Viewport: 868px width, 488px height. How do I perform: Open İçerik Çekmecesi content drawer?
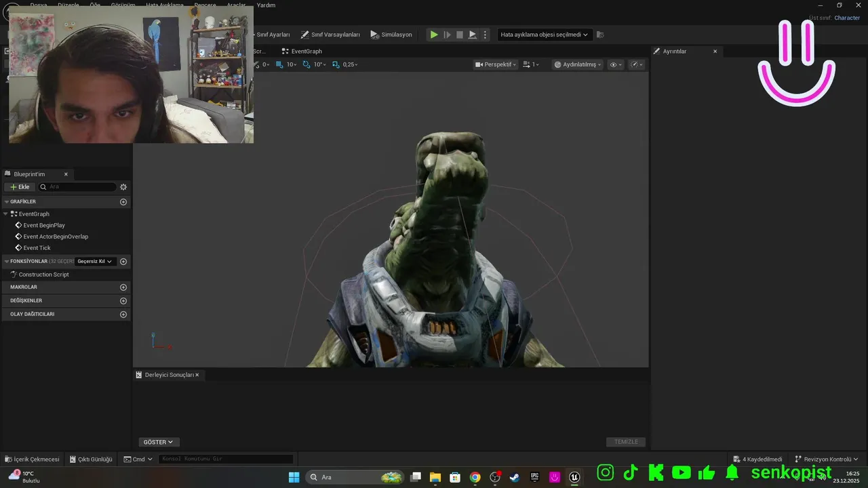32,460
